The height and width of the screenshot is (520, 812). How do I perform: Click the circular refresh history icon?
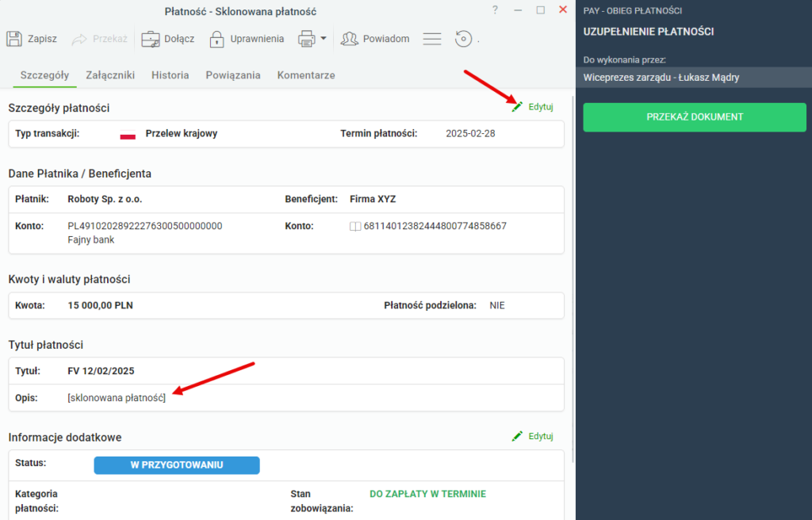(463, 39)
